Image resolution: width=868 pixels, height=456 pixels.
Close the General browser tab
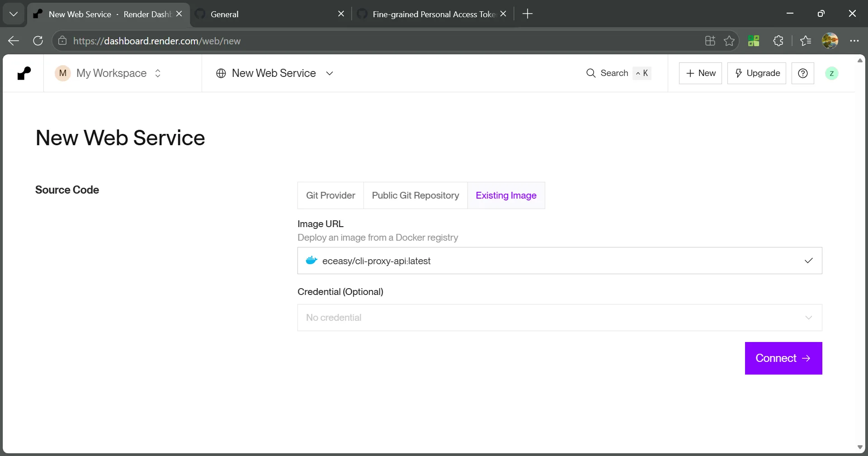pos(341,14)
